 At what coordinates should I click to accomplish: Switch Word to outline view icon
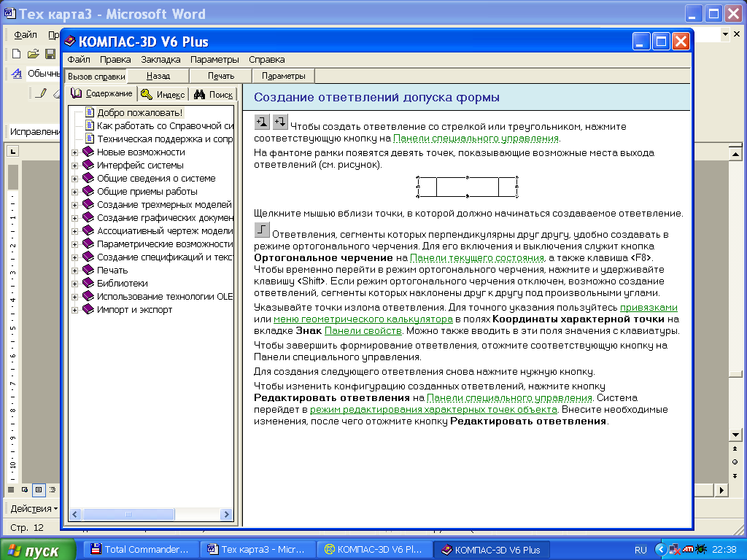click(53, 489)
